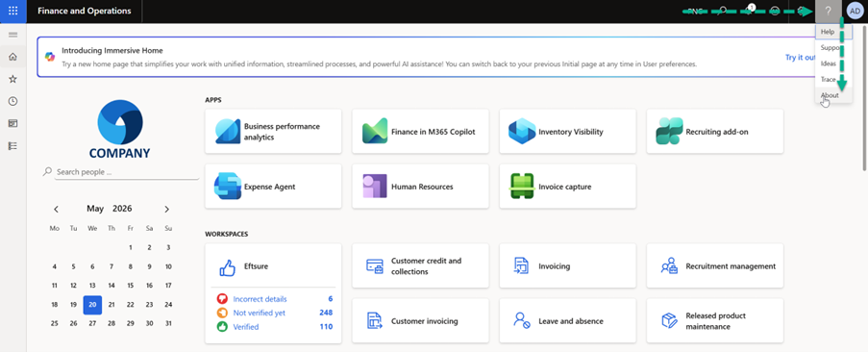The height and width of the screenshot is (352, 868).
Task: Click the Expense Agent app icon
Action: coord(228,187)
